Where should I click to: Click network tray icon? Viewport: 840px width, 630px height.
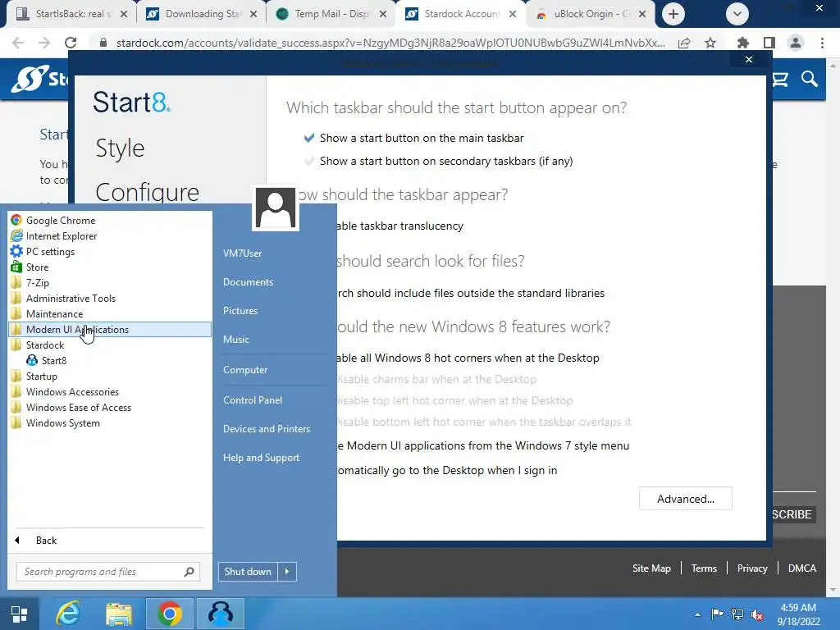[737, 614]
